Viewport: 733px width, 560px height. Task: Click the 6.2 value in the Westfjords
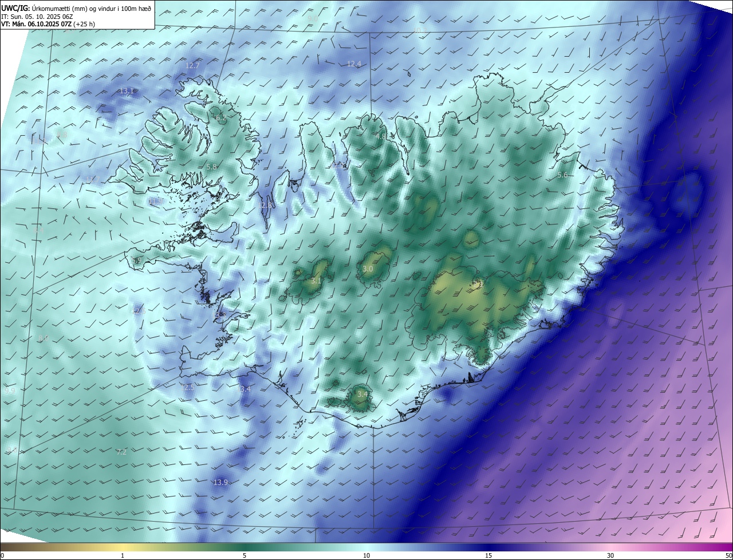tap(220, 119)
